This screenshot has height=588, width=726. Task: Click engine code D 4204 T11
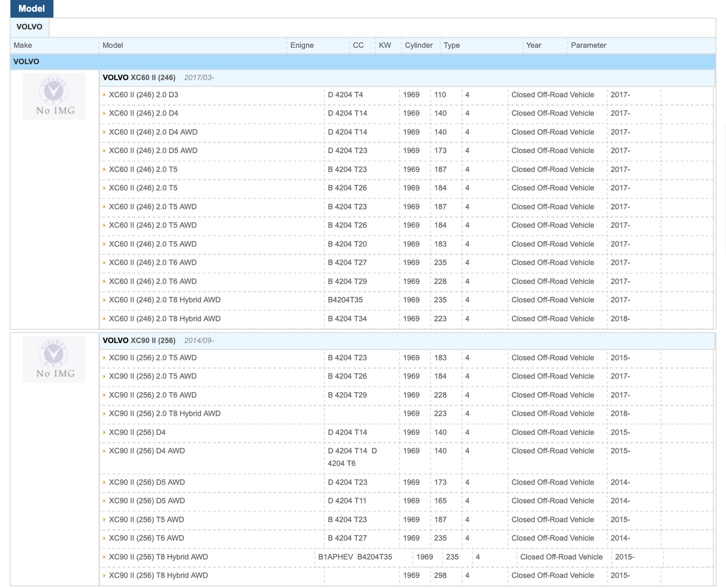(347, 501)
